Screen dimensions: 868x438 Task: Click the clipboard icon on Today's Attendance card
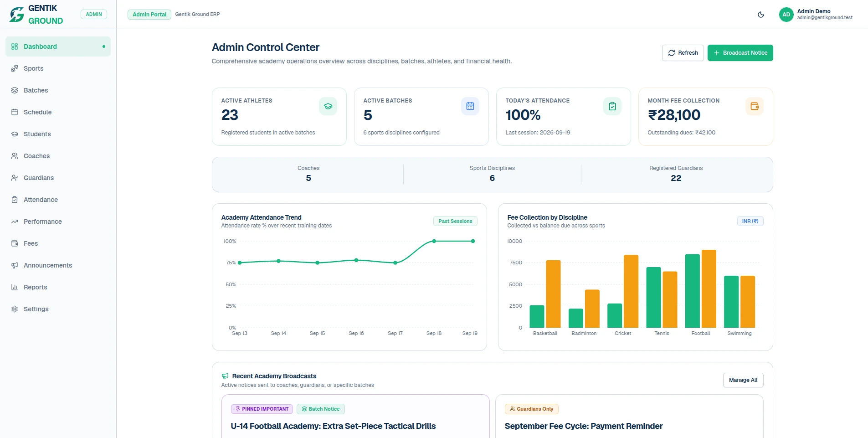pos(612,106)
